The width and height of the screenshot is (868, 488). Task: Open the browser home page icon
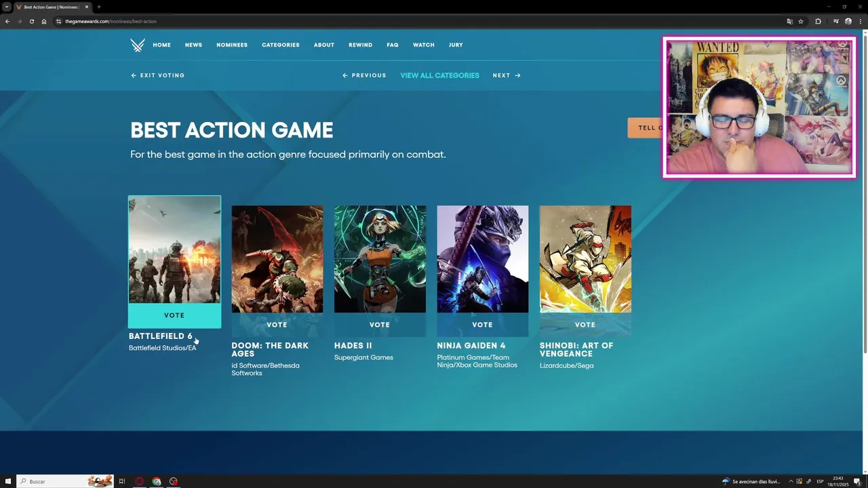pyautogui.click(x=44, y=21)
